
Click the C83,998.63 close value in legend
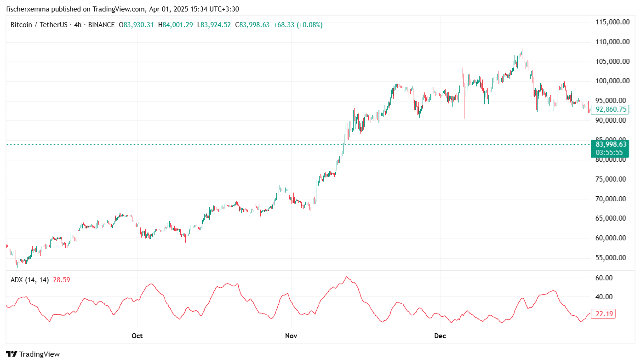pyautogui.click(x=252, y=25)
